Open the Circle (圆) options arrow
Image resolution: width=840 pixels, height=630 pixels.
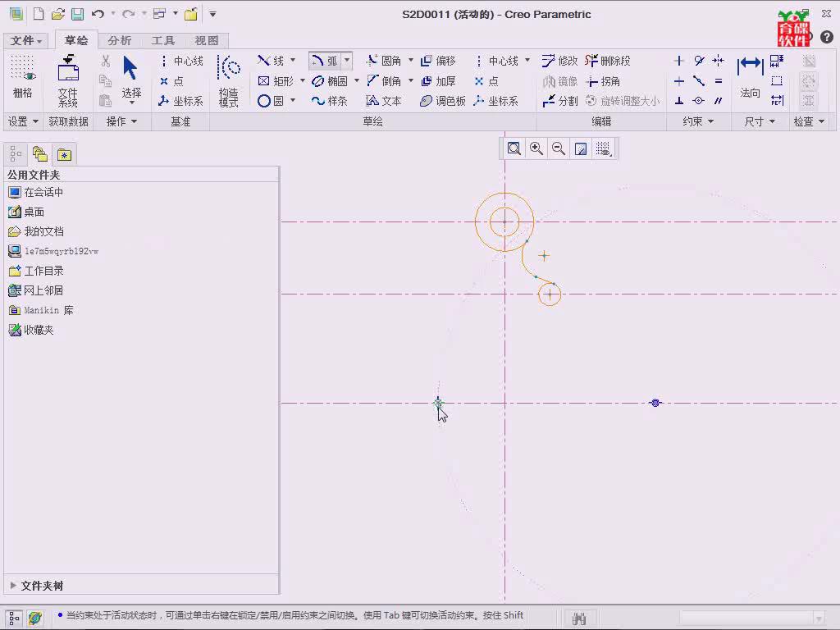tap(293, 100)
